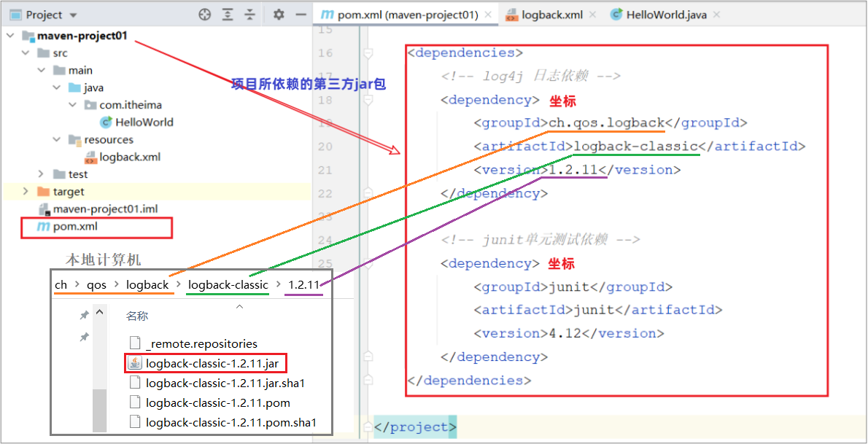Collapse the maven-project01 tree node
868x444 pixels.
[x=9, y=34]
